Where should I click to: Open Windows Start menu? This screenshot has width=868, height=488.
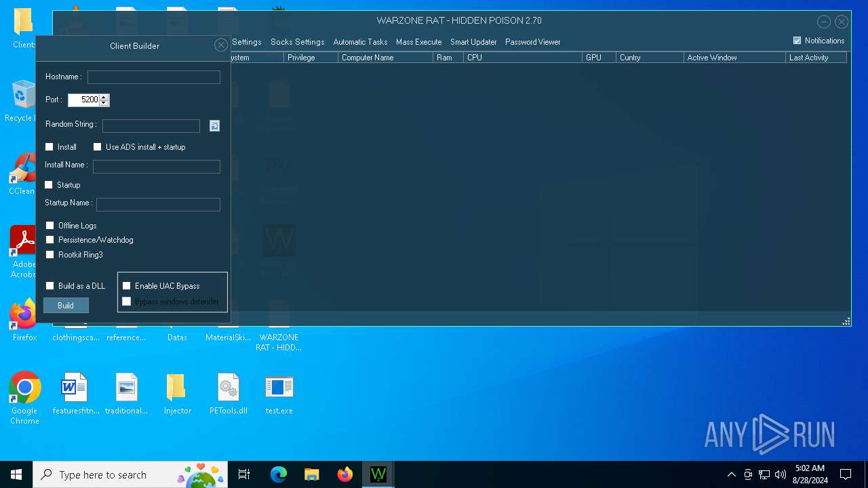(x=16, y=474)
